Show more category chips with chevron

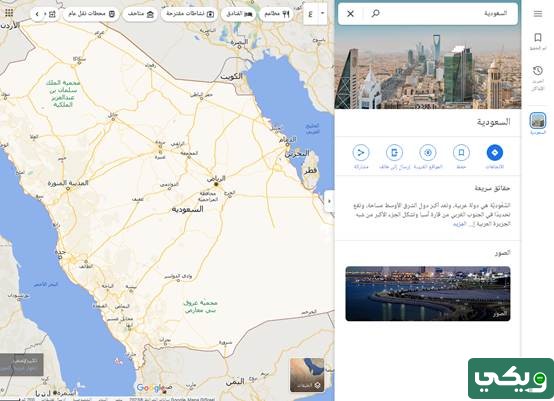click(x=37, y=14)
